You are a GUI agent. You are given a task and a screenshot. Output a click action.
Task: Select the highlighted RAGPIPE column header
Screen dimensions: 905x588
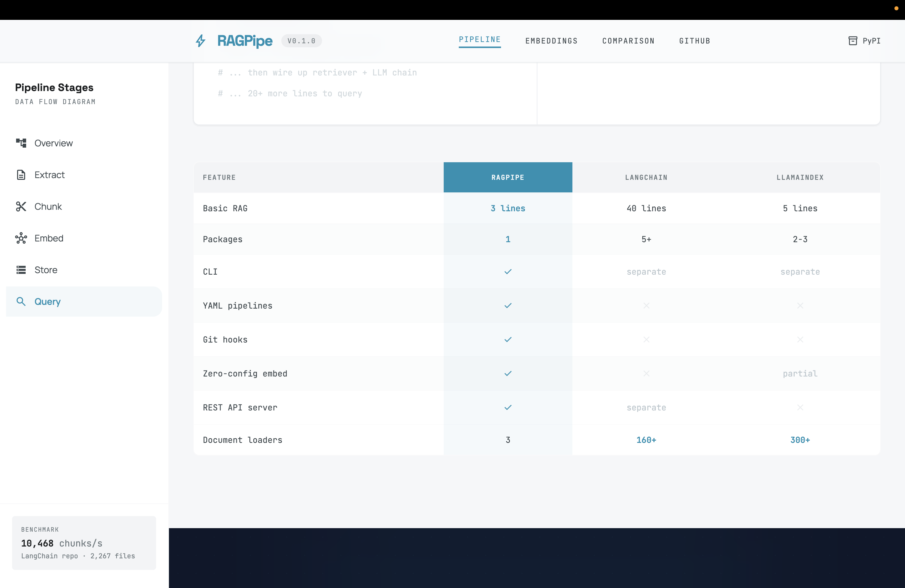coord(508,177)
